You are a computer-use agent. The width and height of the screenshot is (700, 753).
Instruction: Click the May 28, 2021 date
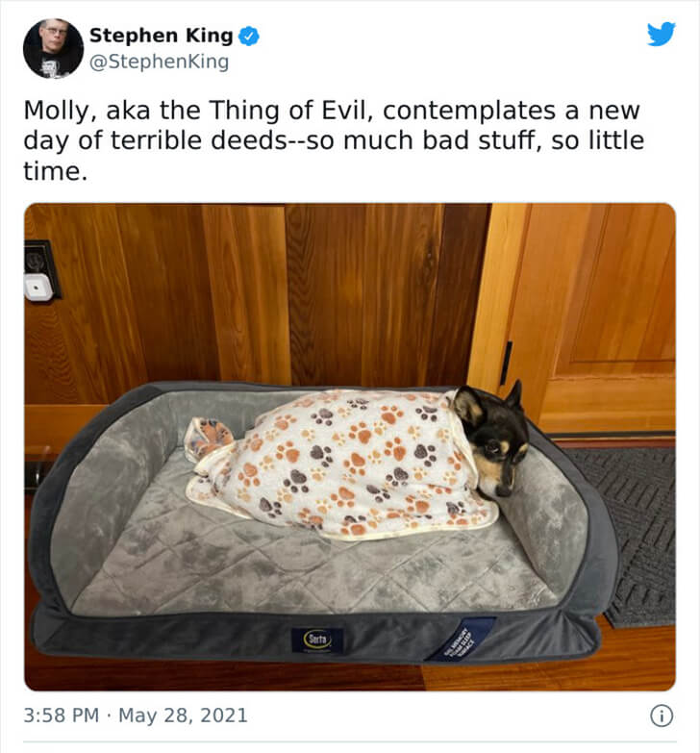[x=183, y=715]
